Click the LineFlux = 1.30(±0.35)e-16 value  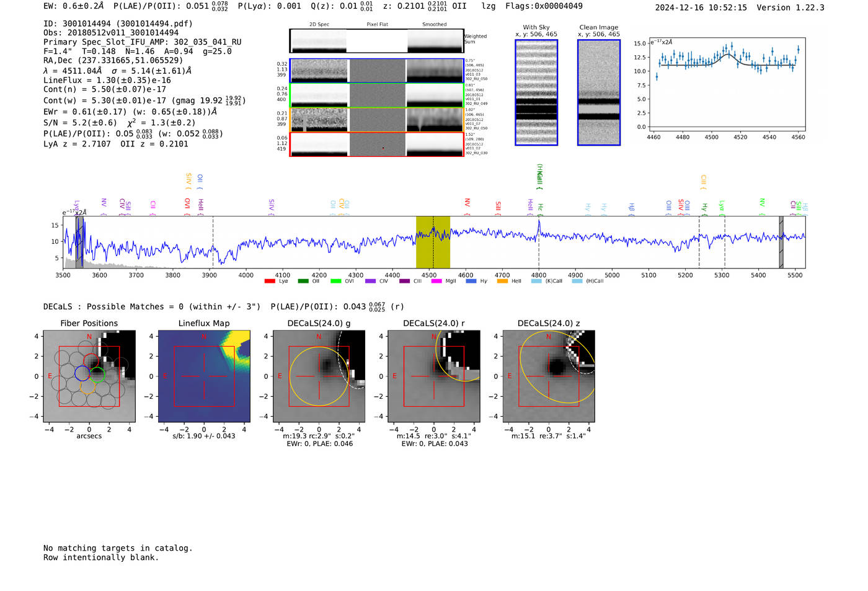pos(107,81)
